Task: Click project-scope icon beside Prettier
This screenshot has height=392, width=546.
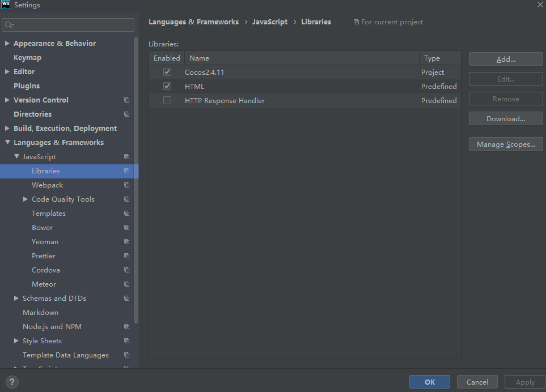Action: 126,256
